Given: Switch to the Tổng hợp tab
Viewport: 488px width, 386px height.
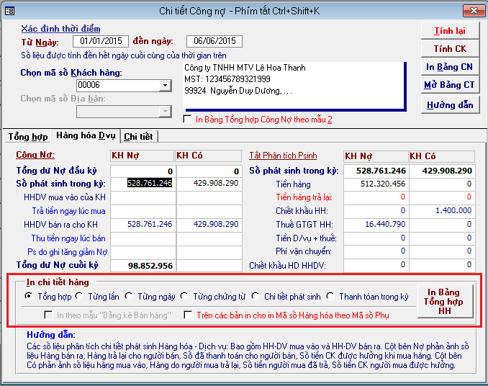Looking at the screenshot, I should click(x=28, y=137).
